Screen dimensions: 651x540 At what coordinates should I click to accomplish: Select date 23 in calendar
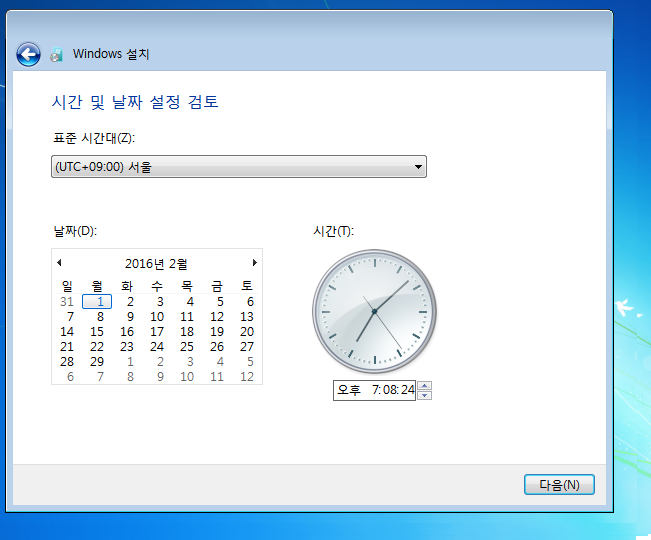(x=127, y=347)
